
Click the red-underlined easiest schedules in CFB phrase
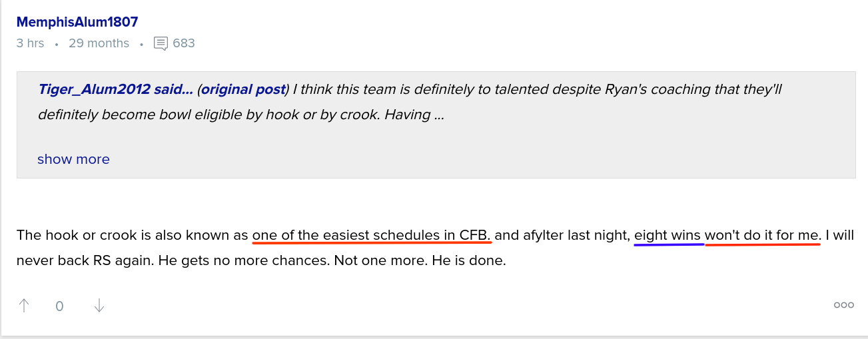coord(372,235)
